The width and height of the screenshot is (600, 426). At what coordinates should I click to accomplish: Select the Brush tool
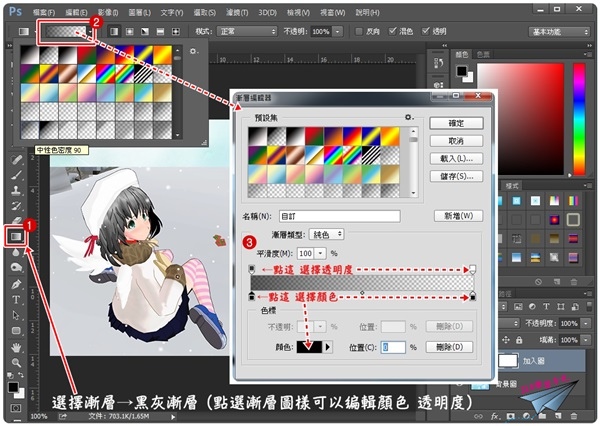point(16,175)
